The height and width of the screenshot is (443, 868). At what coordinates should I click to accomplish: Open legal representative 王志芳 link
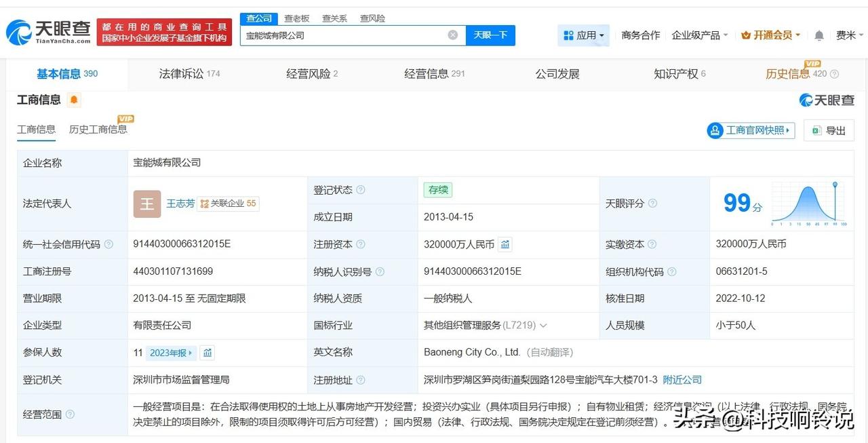pos(180,204)
